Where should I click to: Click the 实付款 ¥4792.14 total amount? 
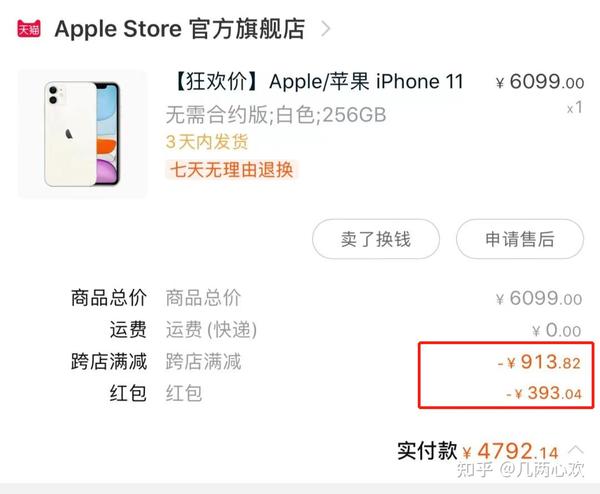[x=510, y=452]
